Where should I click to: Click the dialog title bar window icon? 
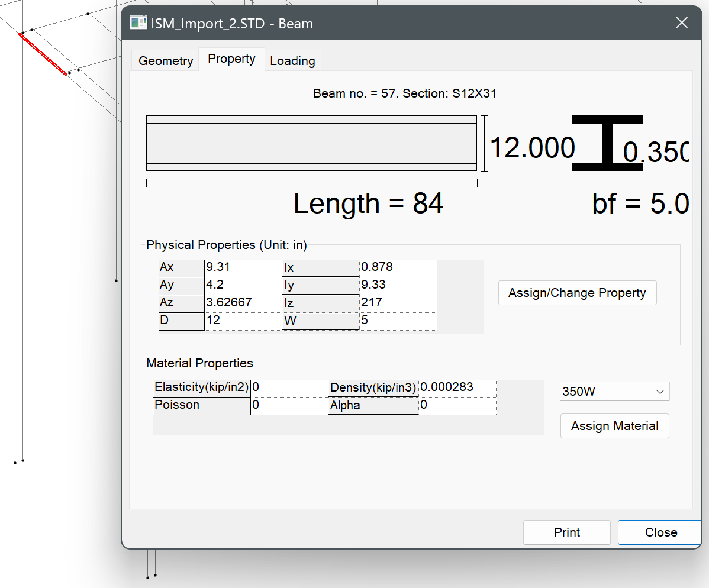138,22
